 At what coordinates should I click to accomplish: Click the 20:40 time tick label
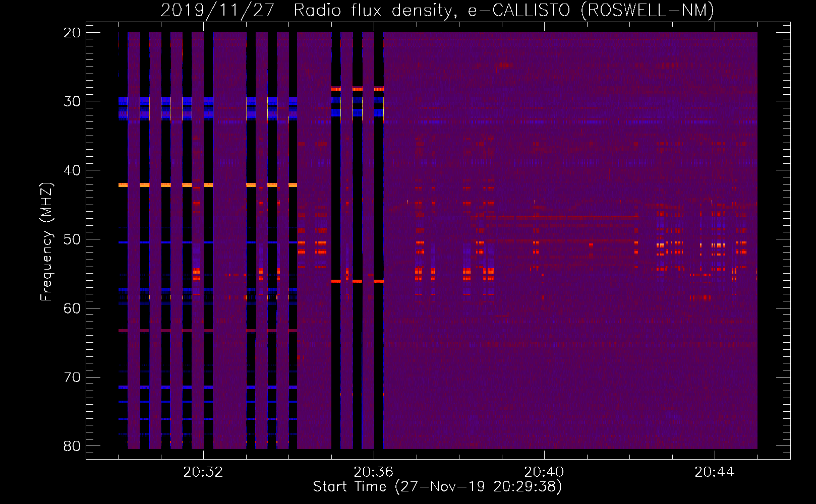click(544, 472)
